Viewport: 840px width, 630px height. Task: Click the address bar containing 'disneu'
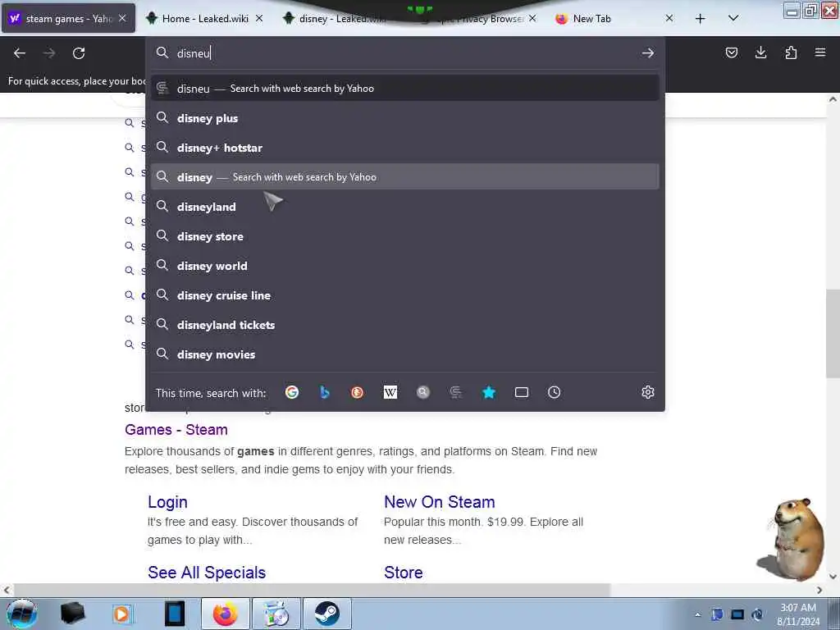[404, 53]
